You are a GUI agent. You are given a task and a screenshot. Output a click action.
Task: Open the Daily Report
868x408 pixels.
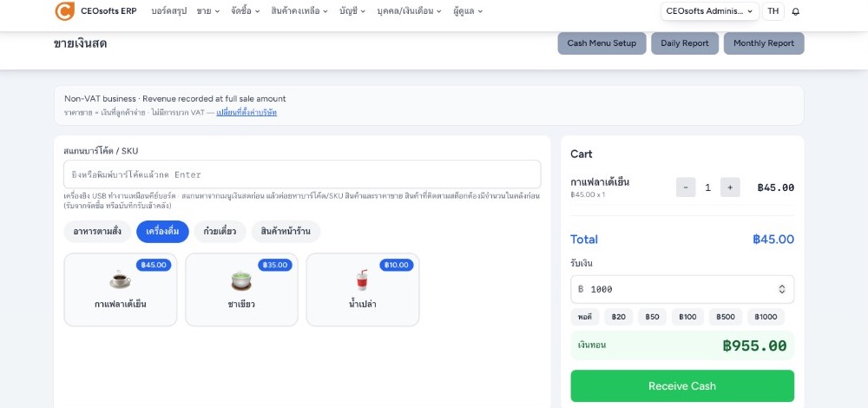[685, 43]
